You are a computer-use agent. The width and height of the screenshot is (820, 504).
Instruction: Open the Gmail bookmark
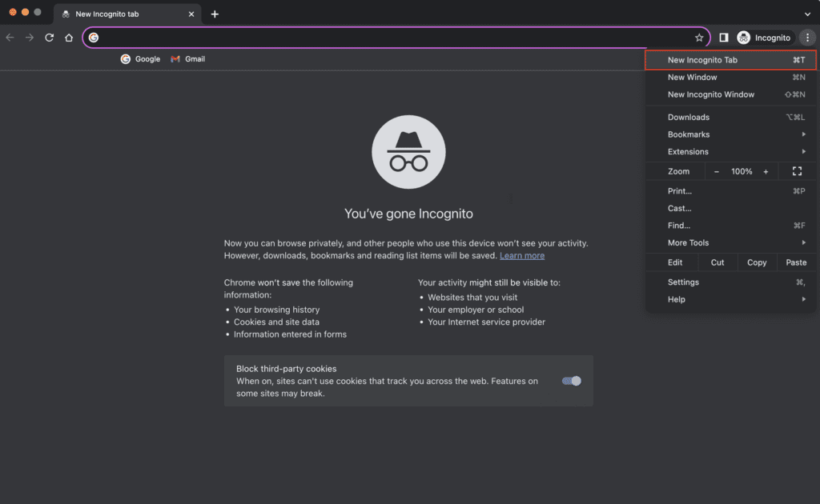[x=187, y=59]
